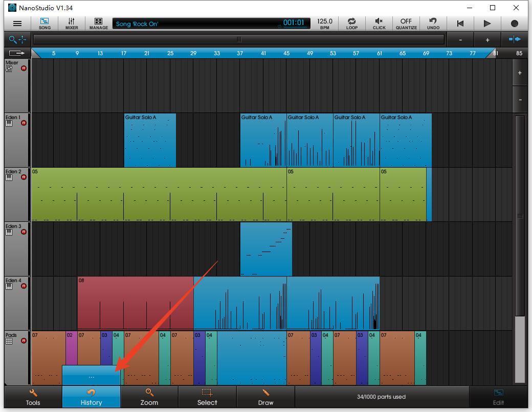Viewport: 532px width, 412px height.
Task: Select the Draw pencil tool
Action: click(x=265, y=397)
